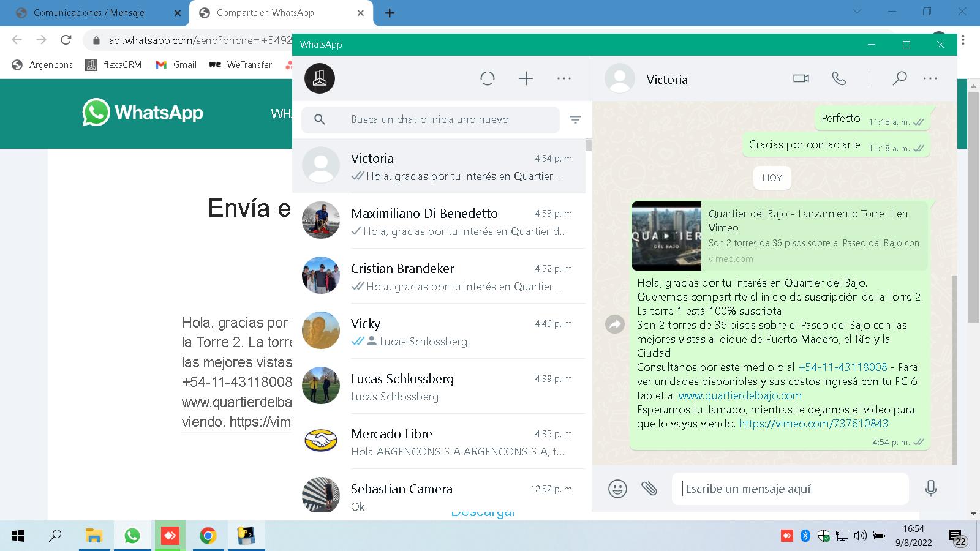
Task: Open Windows Start menu
Action: 18,536
